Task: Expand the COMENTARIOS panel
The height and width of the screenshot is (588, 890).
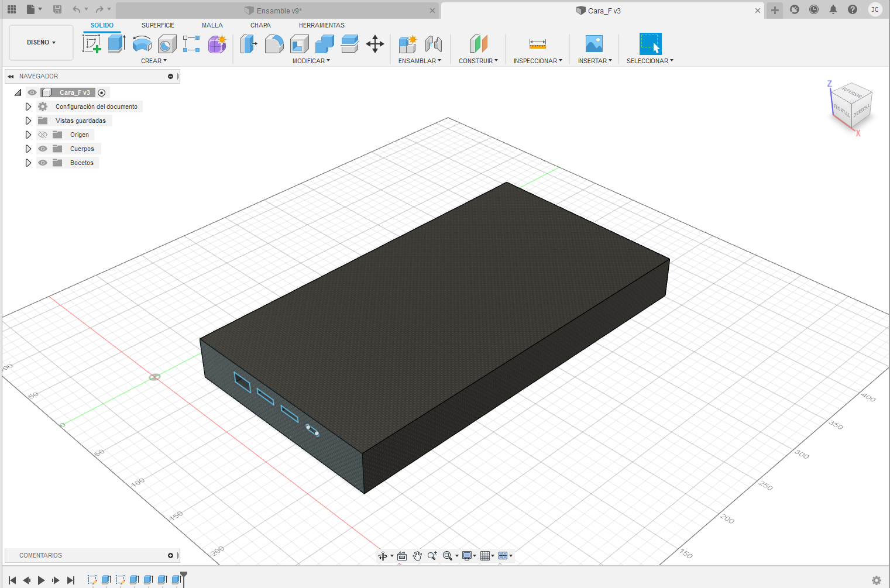Action: coord(171,555)
